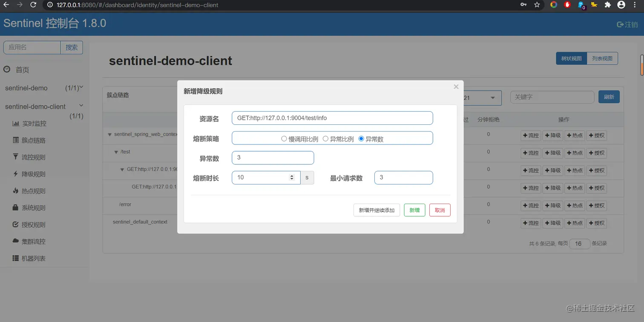Add 授权 rule for the /test row
Screen dimensions: 644x322
[597, 153]
